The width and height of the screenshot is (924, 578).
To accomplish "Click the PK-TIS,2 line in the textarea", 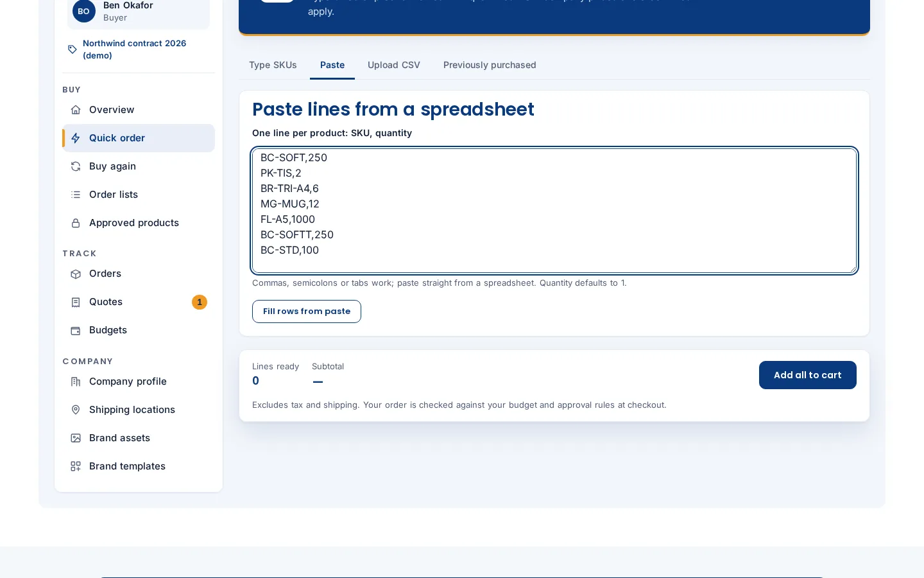I will click(281, 173).
